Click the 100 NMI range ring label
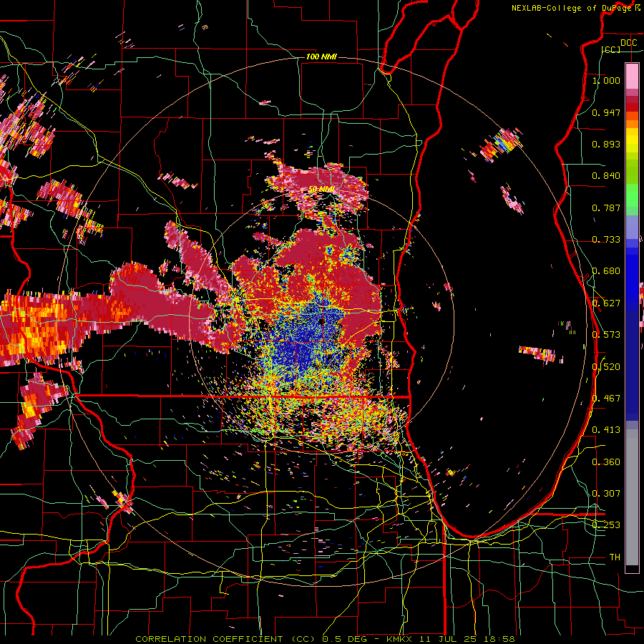644x644 pixels. [321, 57]
